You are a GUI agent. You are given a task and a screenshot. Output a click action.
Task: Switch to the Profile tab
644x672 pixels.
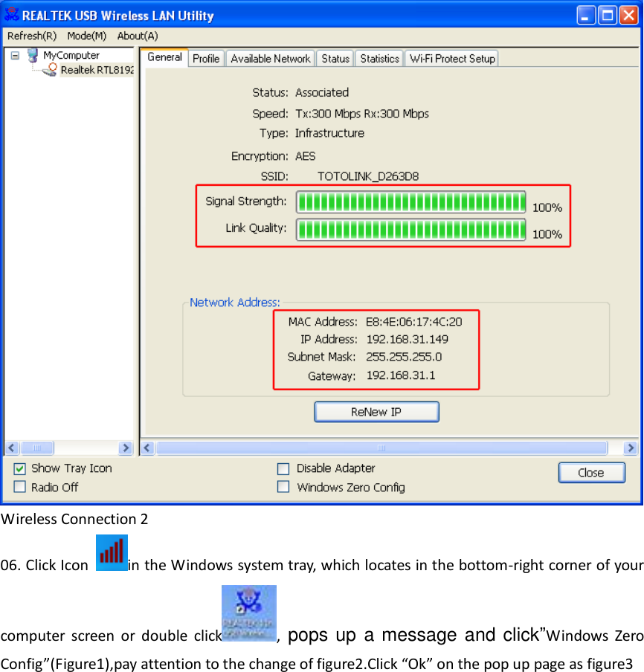206,59
